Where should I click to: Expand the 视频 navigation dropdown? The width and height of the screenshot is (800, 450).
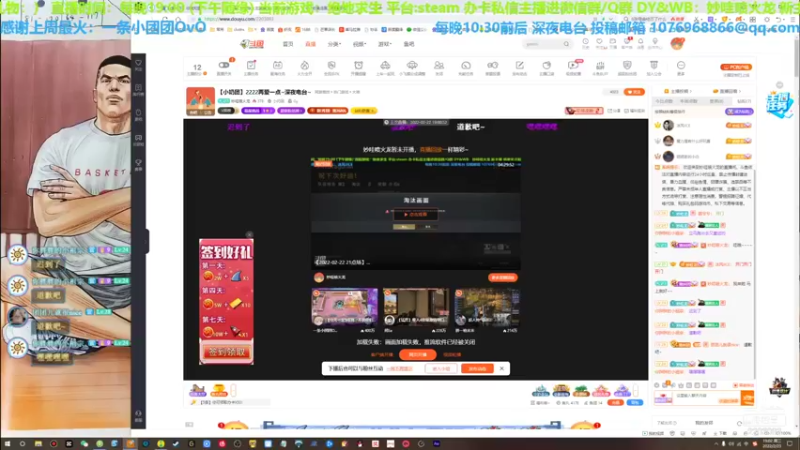[x=359, y=44]
